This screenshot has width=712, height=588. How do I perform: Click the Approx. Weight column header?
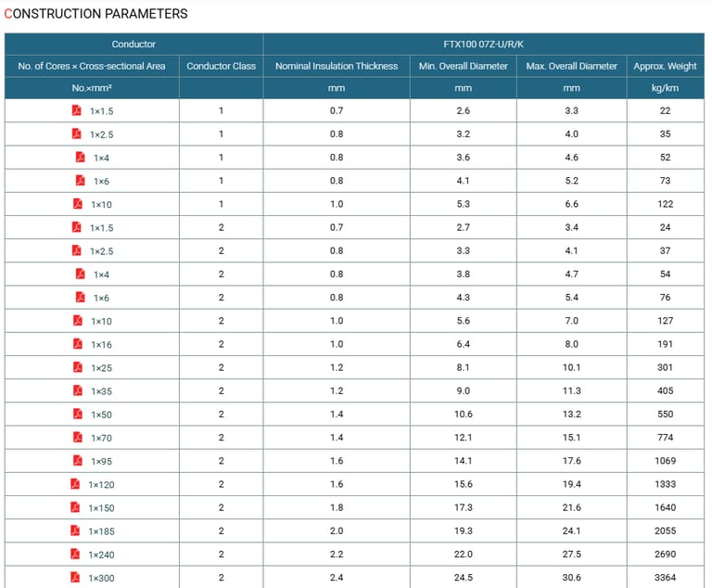pos(665,66)
